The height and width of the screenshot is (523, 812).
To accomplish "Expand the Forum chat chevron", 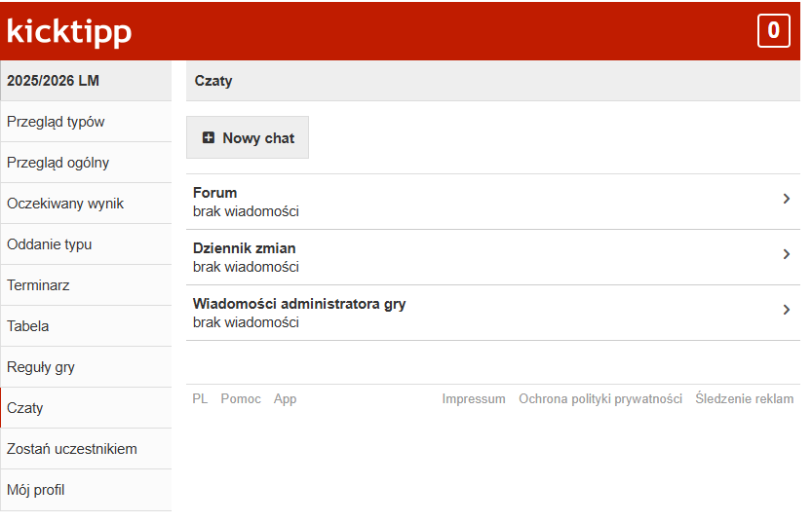I will tap(786, 199).
